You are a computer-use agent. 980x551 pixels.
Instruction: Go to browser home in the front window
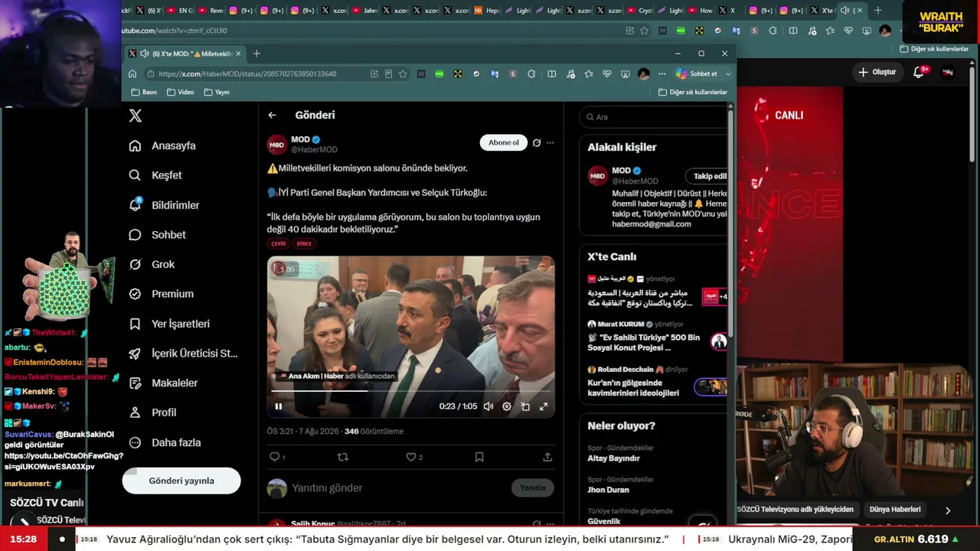tap(132, 73)
